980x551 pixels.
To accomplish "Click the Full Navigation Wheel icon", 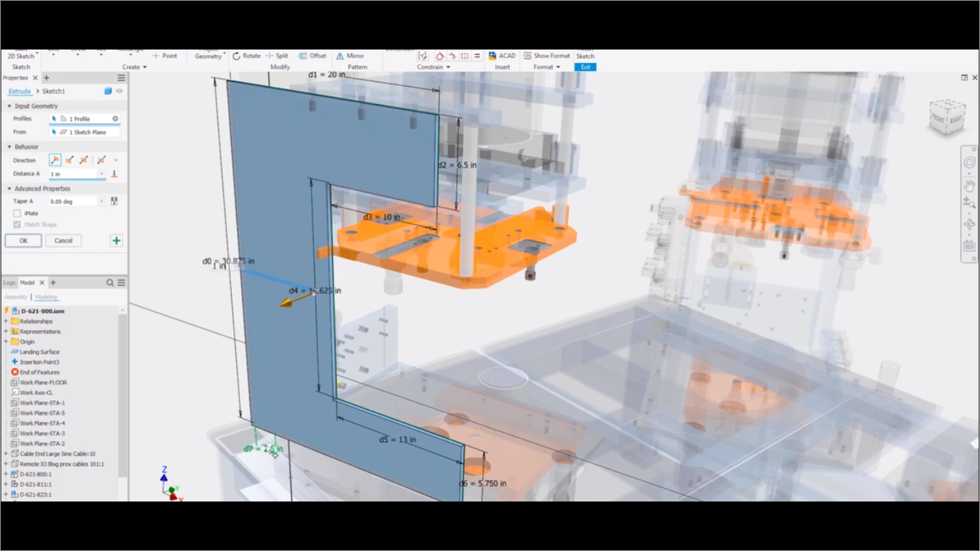I will coord(969,163).
